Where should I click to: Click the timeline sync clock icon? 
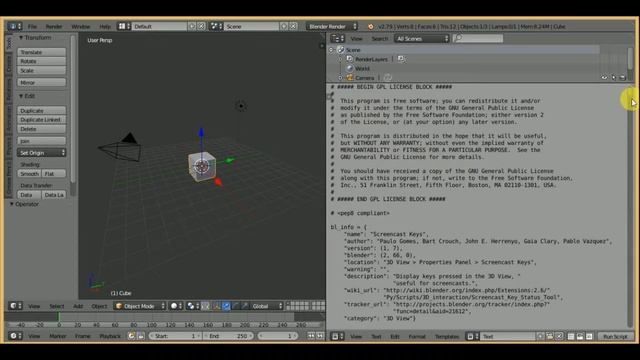click(131, 336)
